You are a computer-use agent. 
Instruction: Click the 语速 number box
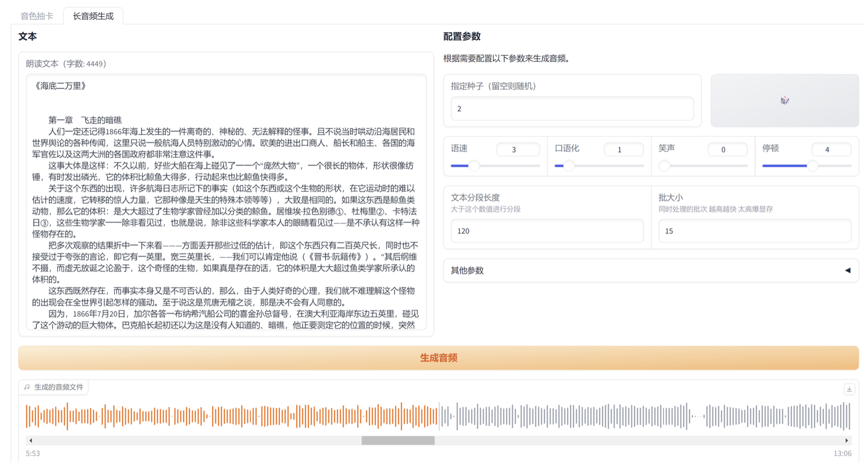coord(518,150)
